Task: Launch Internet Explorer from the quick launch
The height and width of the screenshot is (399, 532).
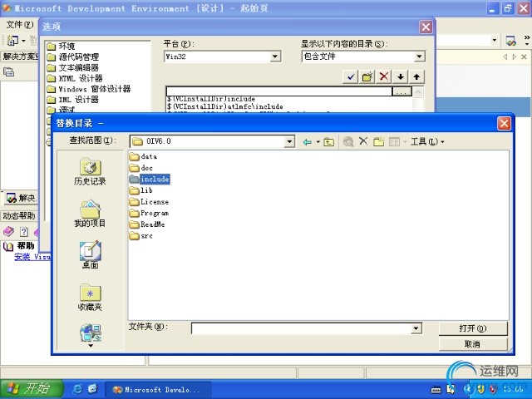Action: (x=77, y=389)
